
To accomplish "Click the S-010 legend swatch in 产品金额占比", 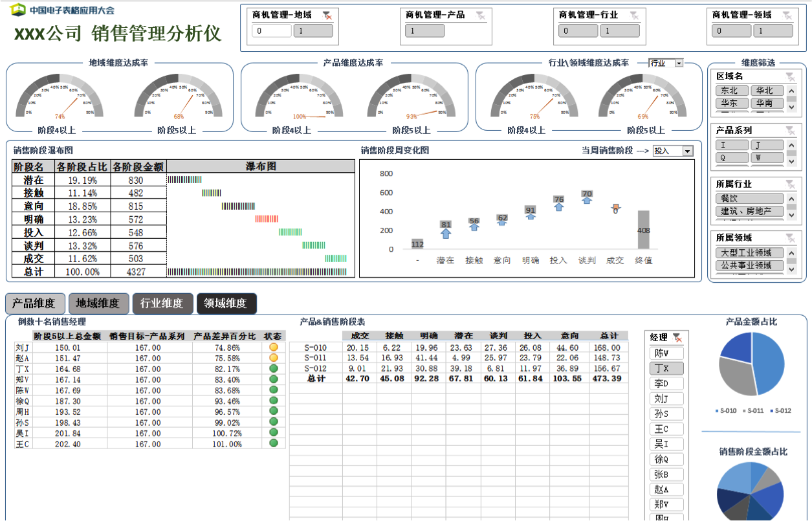I will click(x=716, y=411).
